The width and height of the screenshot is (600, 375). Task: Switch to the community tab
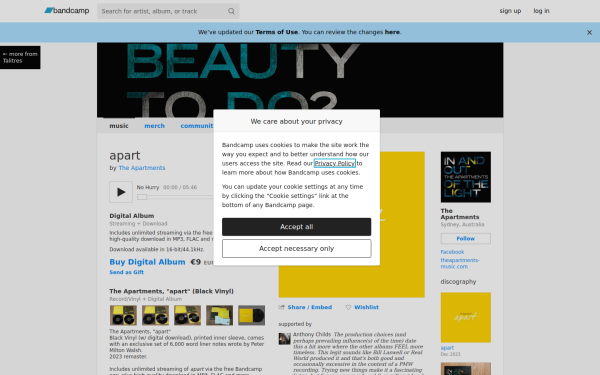[x=197, y=126]
